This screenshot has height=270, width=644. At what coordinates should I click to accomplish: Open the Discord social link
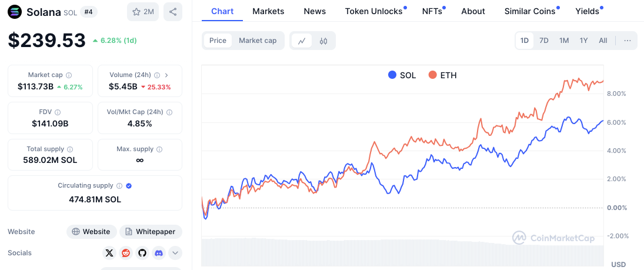coord(158,253)
